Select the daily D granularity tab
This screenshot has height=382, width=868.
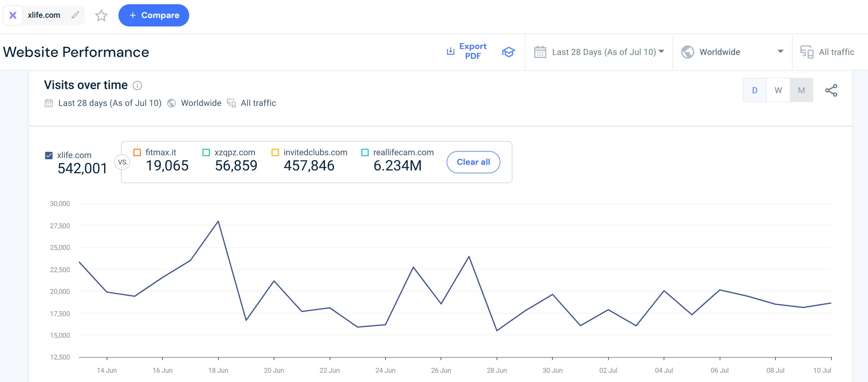tap(754, 90)
